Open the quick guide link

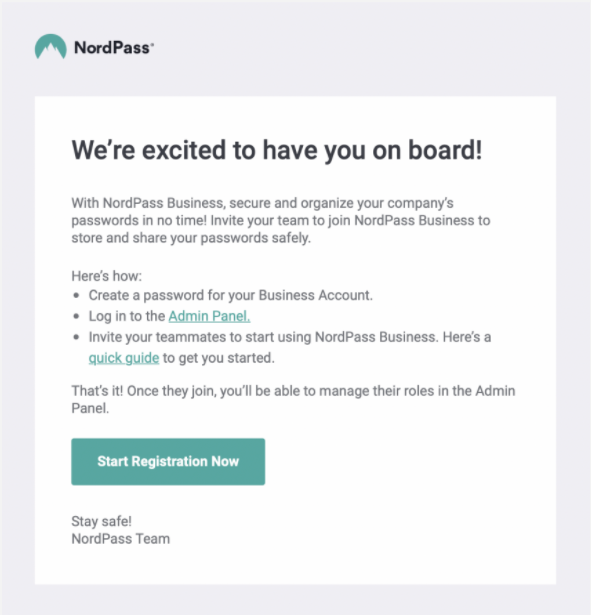point(124,358)
